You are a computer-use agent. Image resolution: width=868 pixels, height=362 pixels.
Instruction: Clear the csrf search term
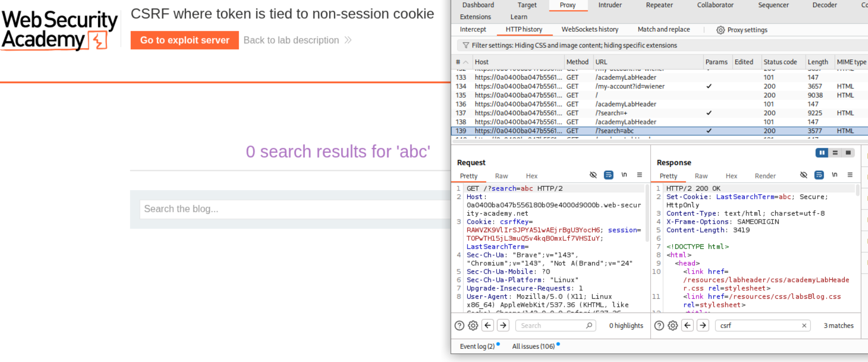tap(804, 325)
